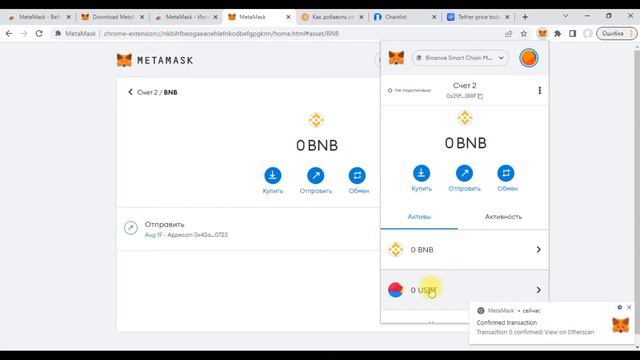This screenshot has width=640, height=360.
Task: Open the Отправить transaction row
Action: pyautogui.click(x=248, y=229)
